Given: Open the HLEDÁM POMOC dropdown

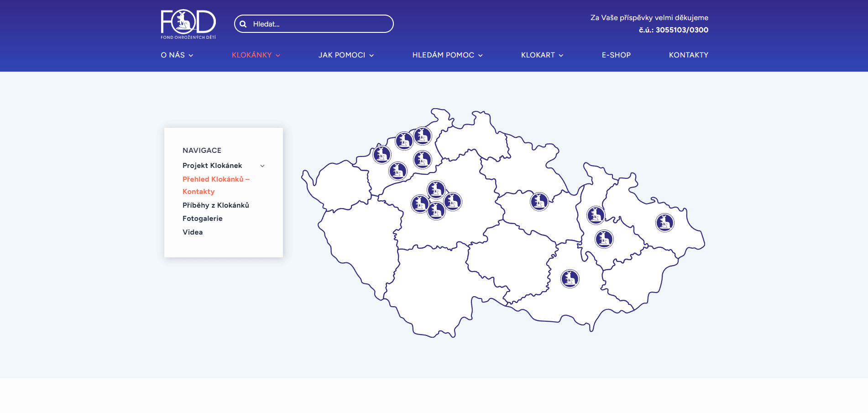Looking at the screenshot, I should tap(447, 55).
